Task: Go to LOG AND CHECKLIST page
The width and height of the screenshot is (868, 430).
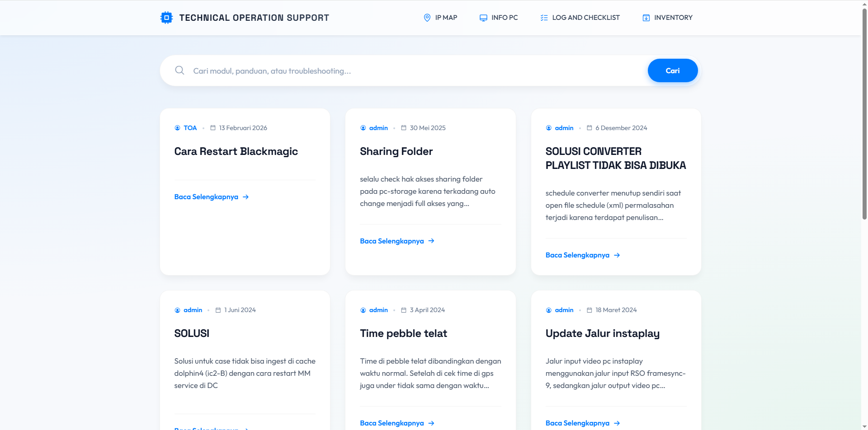Action: tap(585, 18)
